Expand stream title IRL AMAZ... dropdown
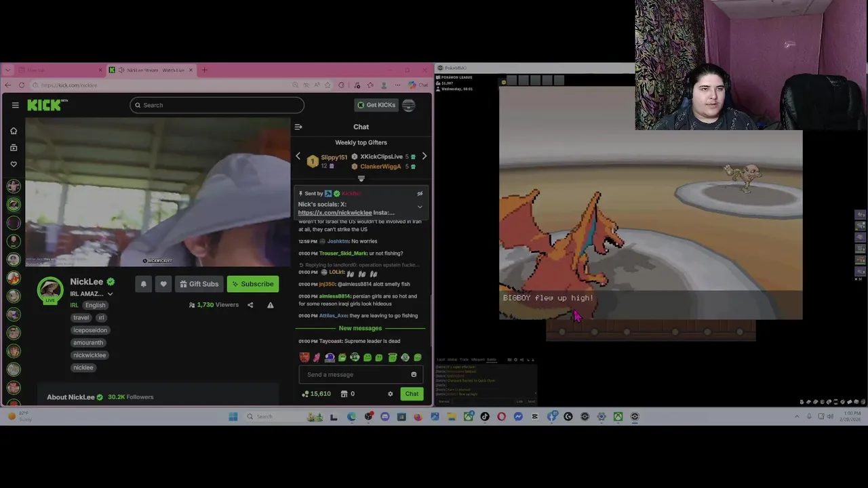 [x=110, y=294]
